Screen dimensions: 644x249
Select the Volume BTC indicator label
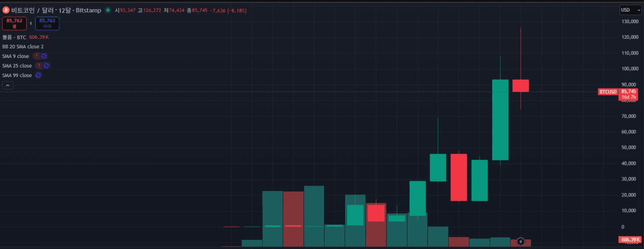point(14,37)
